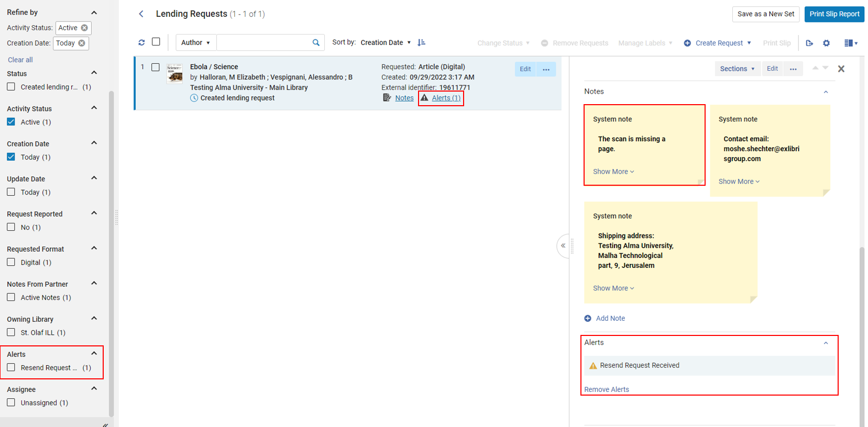Collapse the Refine by sidebar at bottom
This screenshot has height=427, width=868.
(105, 424)
